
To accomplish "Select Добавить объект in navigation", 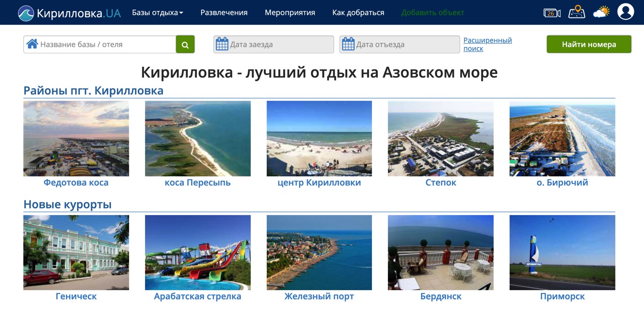I will tap(433, 13).
